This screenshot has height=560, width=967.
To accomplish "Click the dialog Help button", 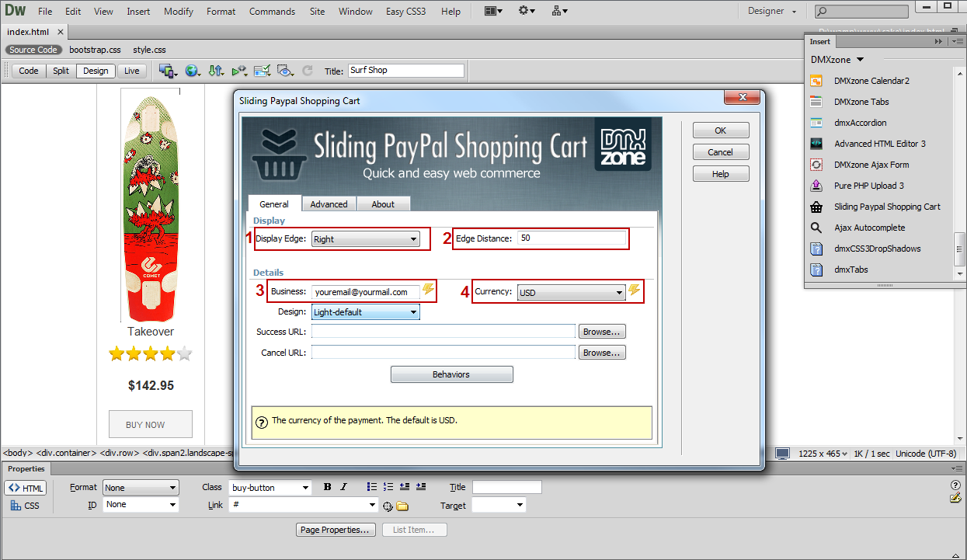I will (721, 174).
